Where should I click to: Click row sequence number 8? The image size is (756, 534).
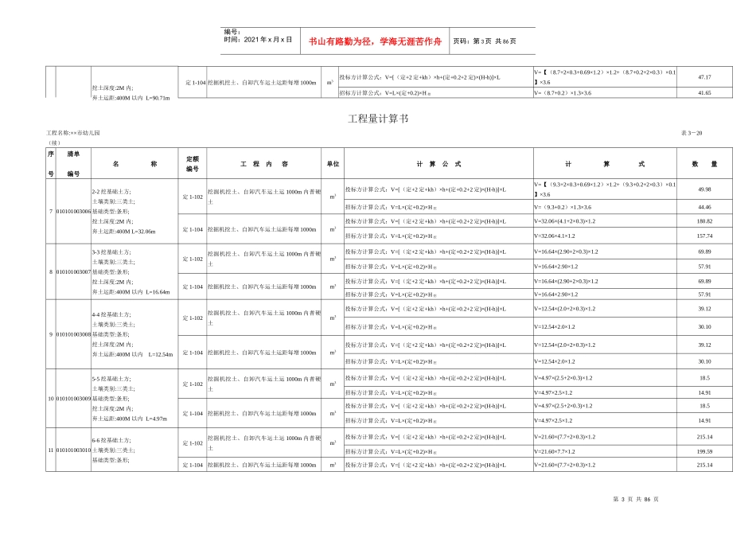pos(51,272)
